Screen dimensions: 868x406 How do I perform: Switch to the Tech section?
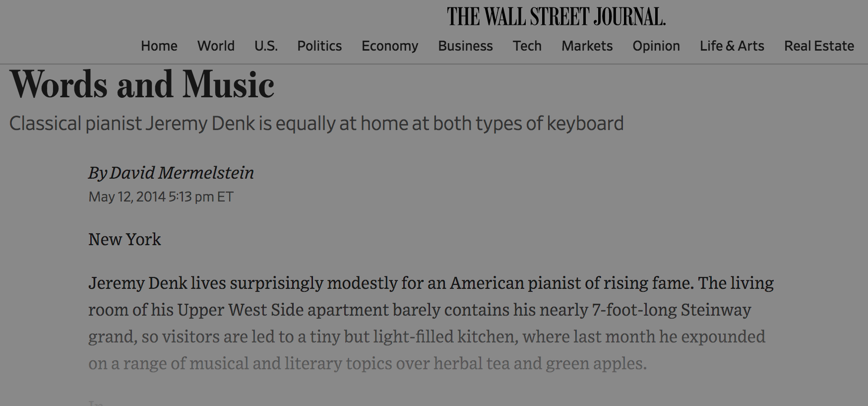[x=527, y=46]
